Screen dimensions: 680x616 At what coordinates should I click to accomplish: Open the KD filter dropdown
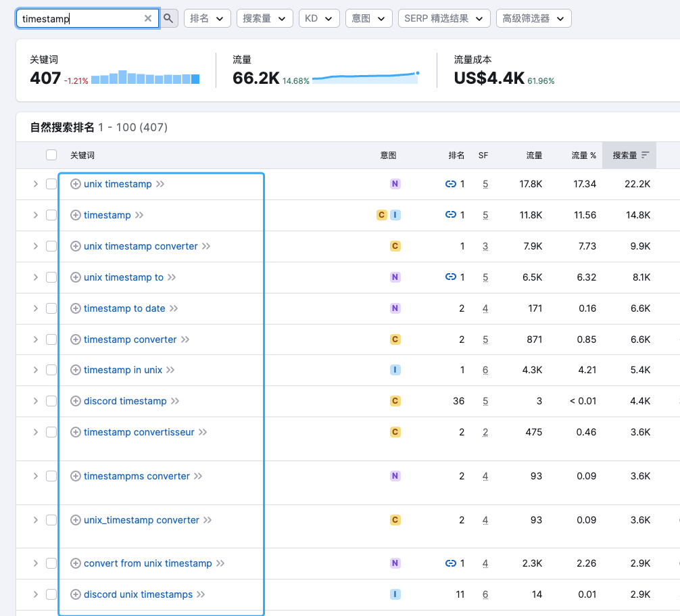click(x=319, y=18)
